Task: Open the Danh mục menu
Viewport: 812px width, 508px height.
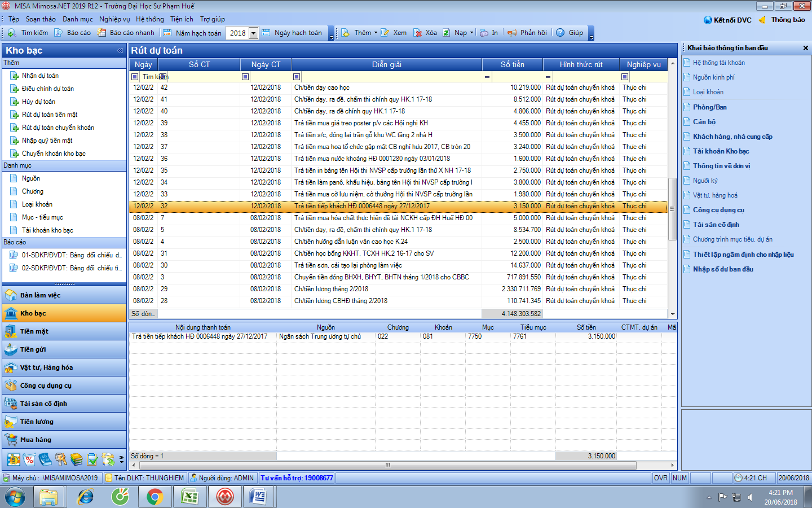Action: click(78, 19)
